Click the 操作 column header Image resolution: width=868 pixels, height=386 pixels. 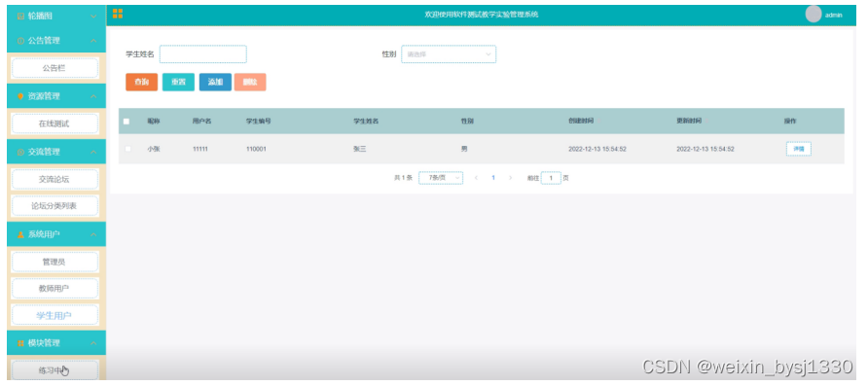(x=790, y=122)
